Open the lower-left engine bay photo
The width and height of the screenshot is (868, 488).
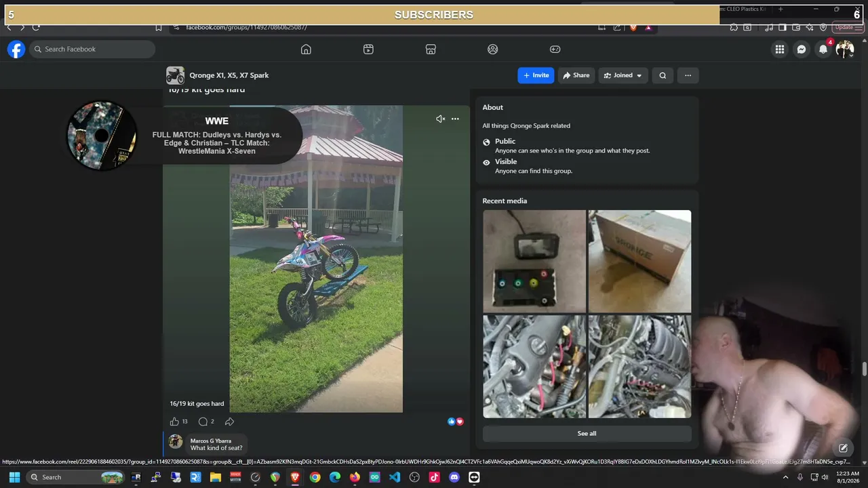[x=534, y=367]
